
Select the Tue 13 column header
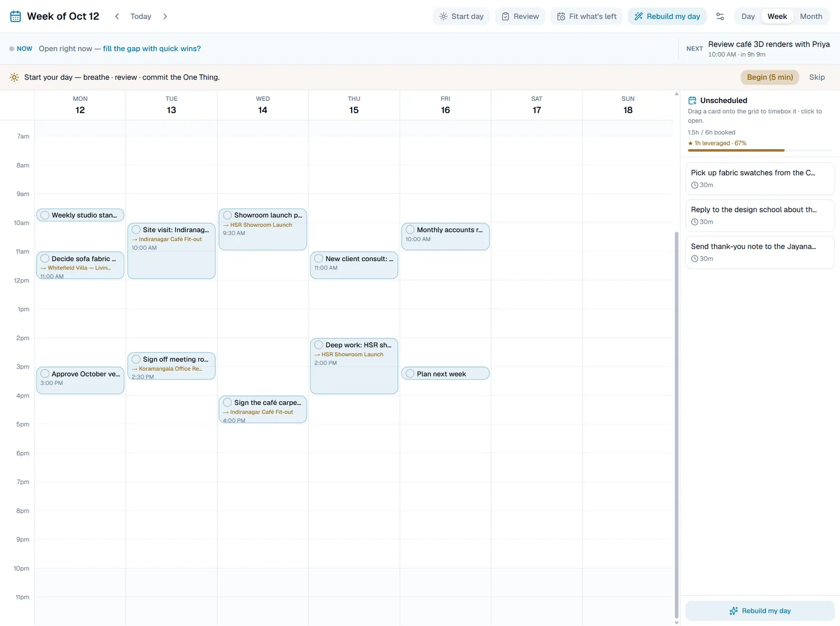pyautogui.click(x=171, y=105)
